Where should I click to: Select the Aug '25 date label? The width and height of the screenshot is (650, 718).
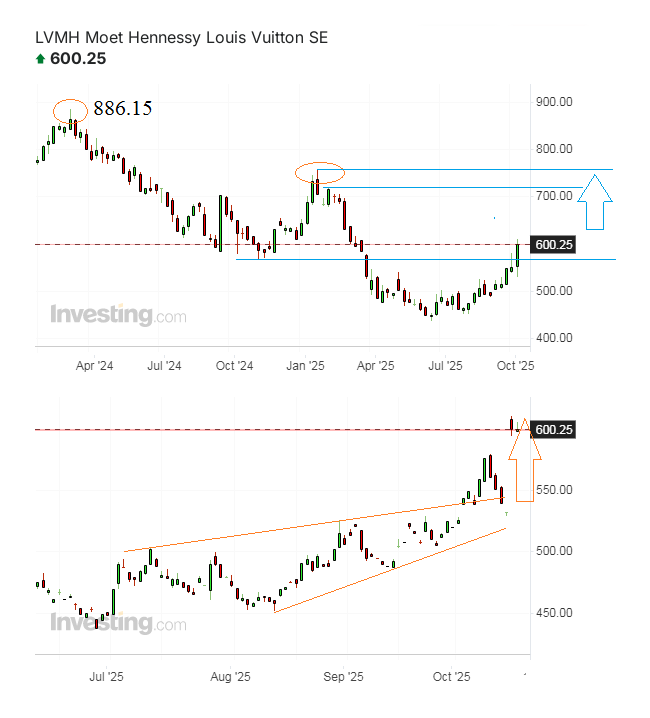coord(232,677)
